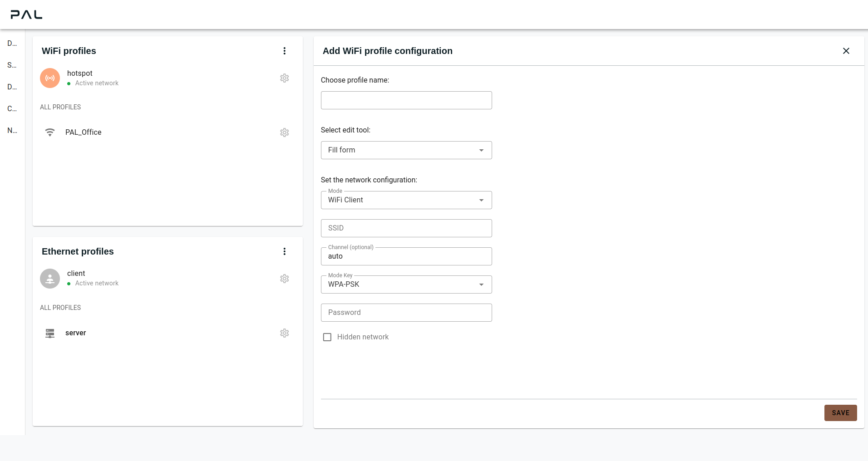Close the Add WiFi profile panel
The width and height of the screenshot is (868, 461).
pos(846,51)
